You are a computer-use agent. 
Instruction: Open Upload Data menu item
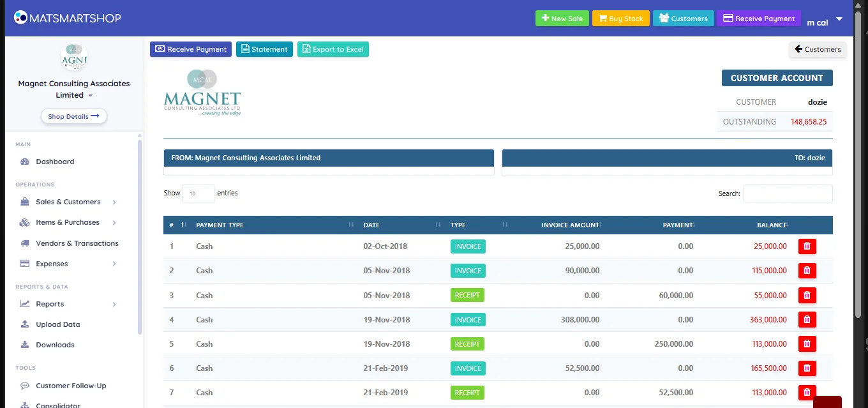coord(57,324)
